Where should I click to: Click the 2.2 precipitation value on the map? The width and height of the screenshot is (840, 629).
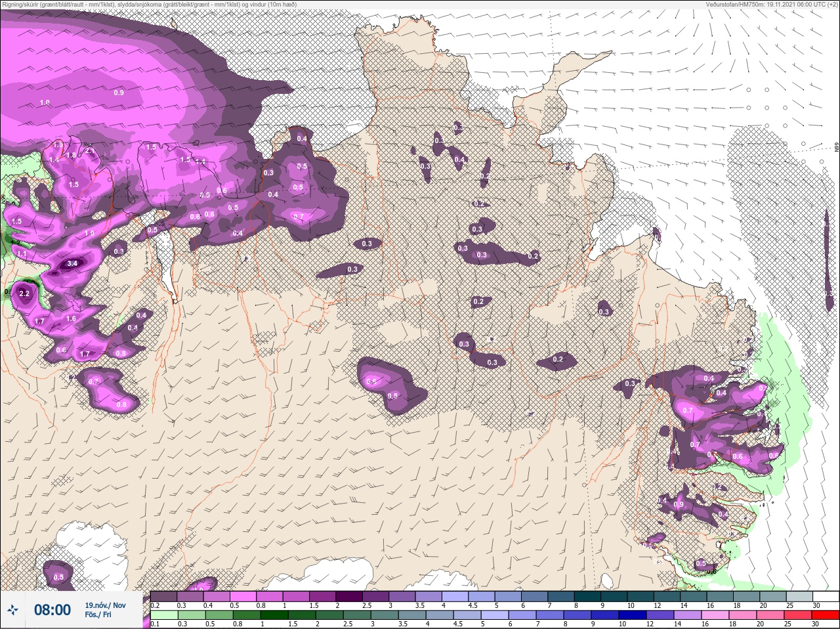click(x=25, y=293)
